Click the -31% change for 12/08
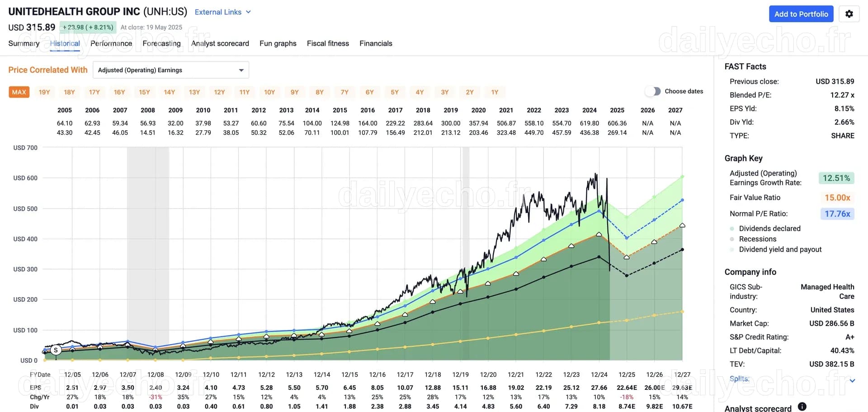 pos(156,397)
